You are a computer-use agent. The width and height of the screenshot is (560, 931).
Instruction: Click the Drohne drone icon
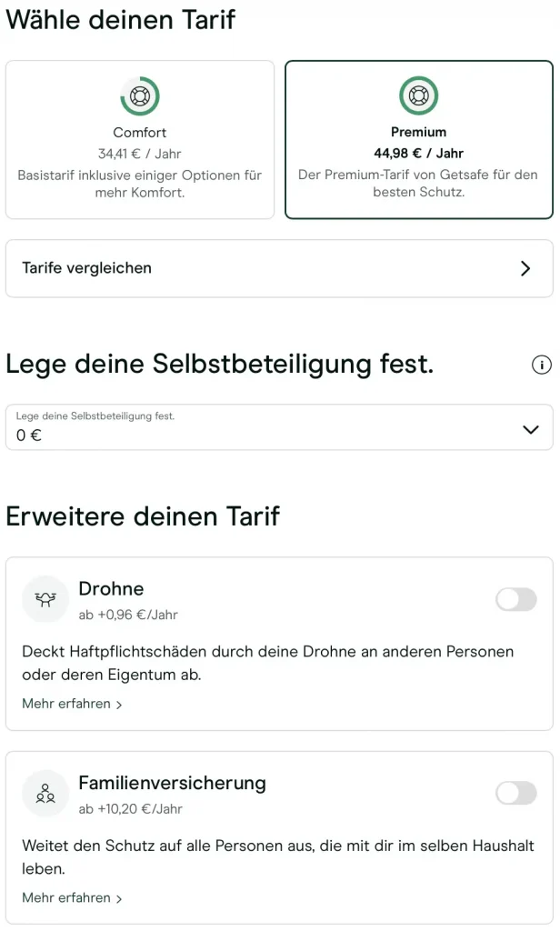click(45, 599)
